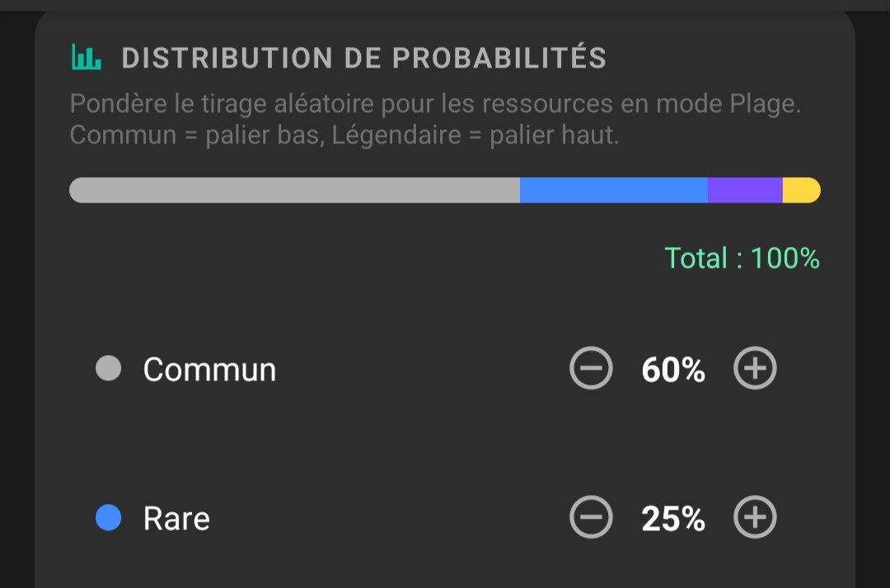Click the plus icon for Commun
Screen dimensions: 890x588
point(754,368)
